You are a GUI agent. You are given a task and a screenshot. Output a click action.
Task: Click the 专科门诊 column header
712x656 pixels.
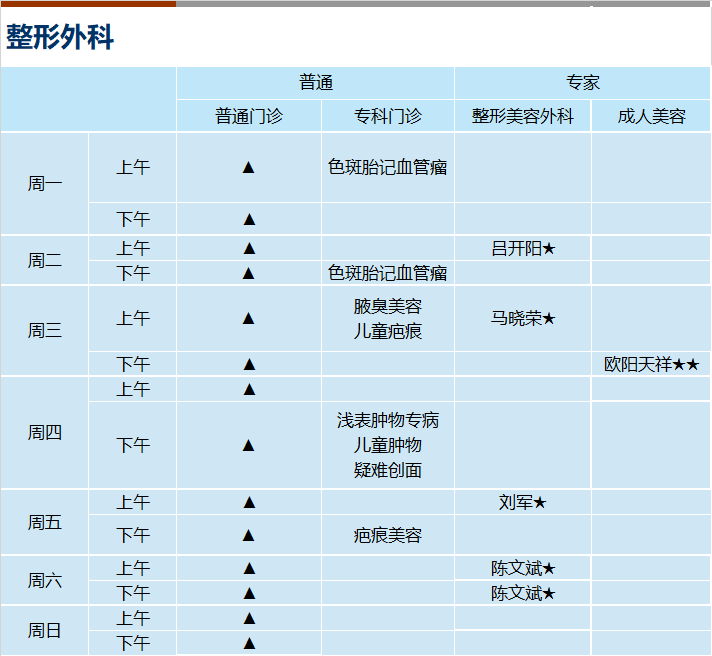click(388, 116)
